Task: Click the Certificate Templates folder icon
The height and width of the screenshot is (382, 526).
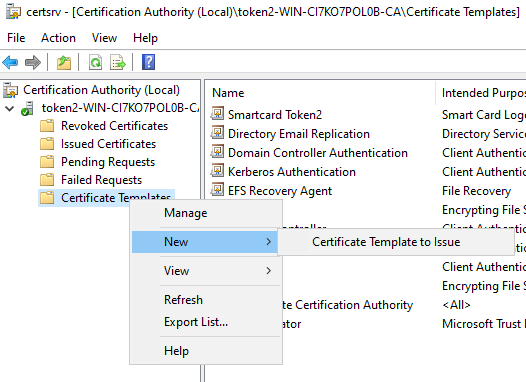Action: (x=47, y=198)
